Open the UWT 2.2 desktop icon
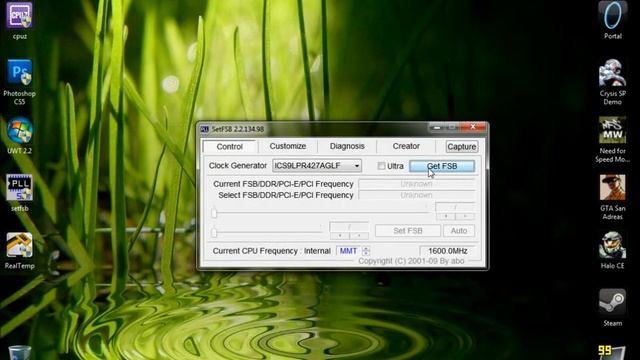Viewport: 640px width, 360px height. [19, 136]
